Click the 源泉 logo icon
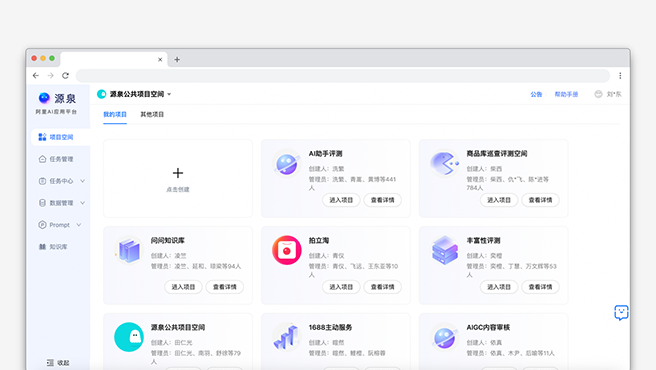 (44, 98)
